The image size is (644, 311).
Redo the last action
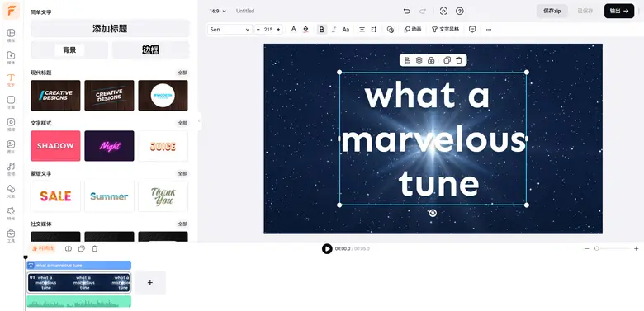[x=423, y=11]
